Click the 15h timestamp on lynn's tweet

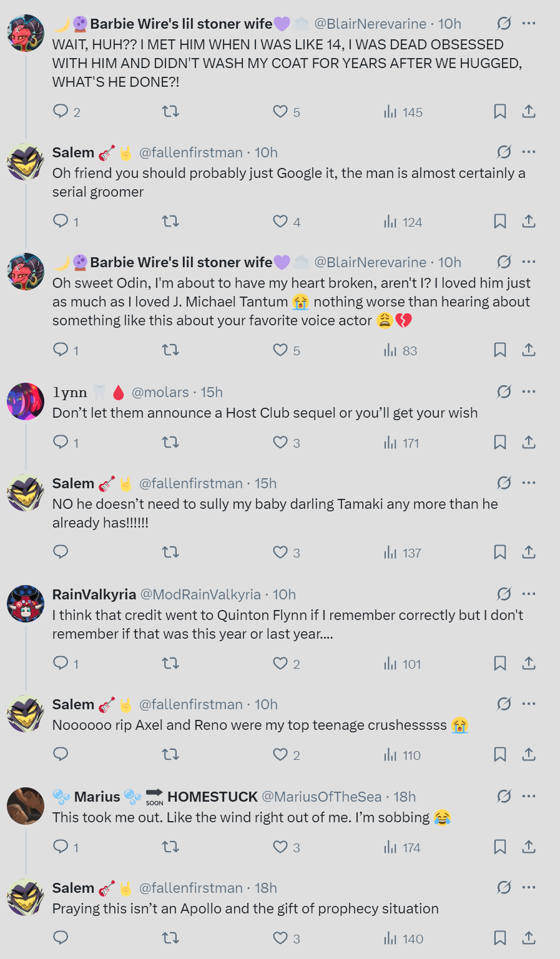click(212, 392)
